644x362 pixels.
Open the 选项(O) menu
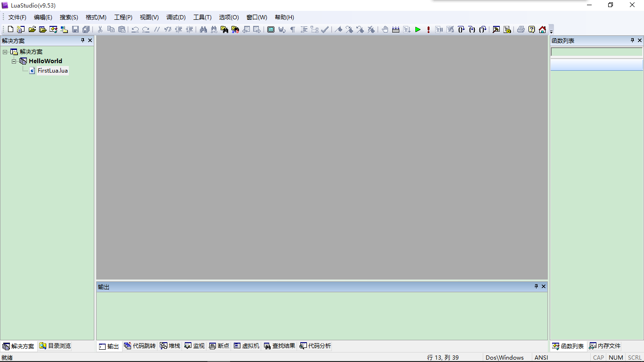point(229,17)
